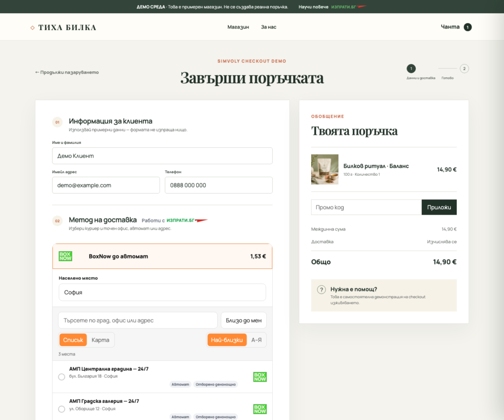Click Телефон input field

click(x=219, y=185)
